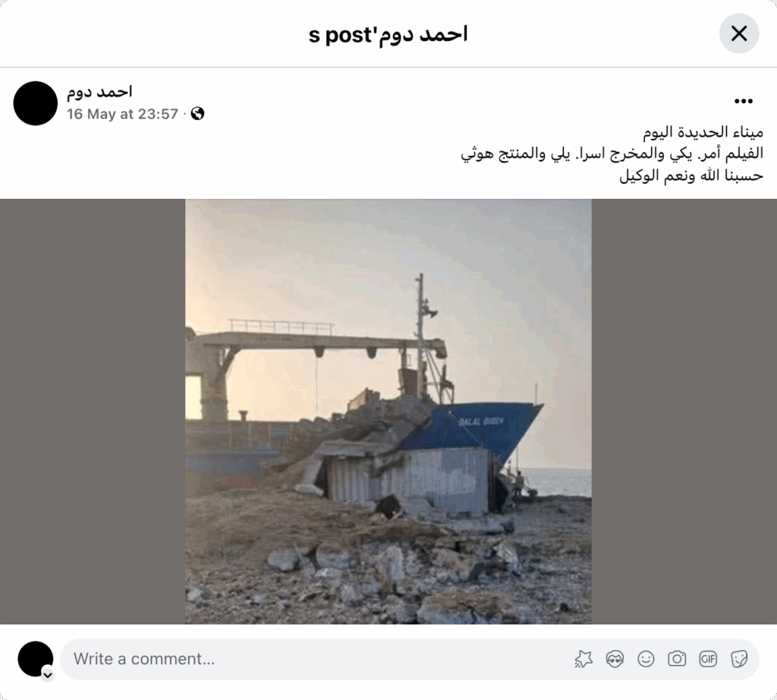Open the avatar emoji picker with heart eyes
The width and height of the screenshot is (777, 700).
615,659
